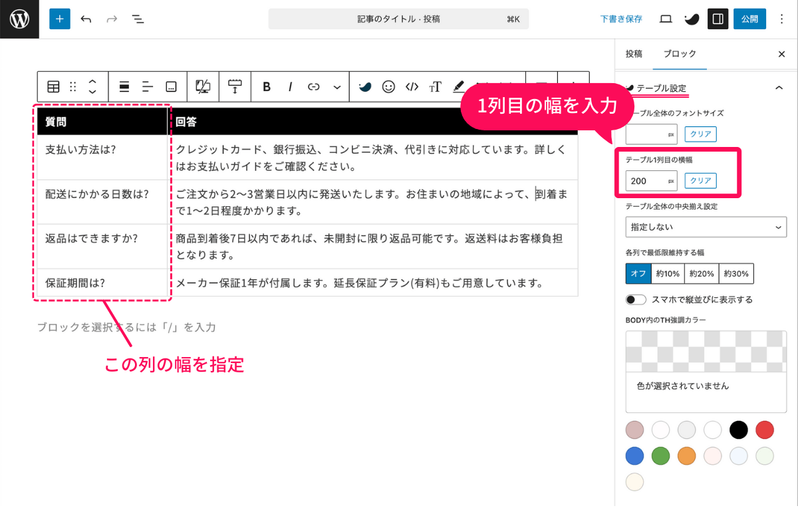Click the undo arrow icon
Image resolution: width=798 pixels, height=532 pixels.
[86, 19]
